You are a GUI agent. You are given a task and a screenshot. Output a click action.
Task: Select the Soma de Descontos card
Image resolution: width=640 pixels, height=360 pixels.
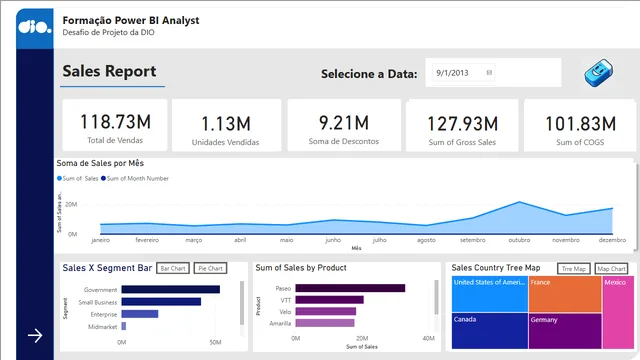(344, 125)
